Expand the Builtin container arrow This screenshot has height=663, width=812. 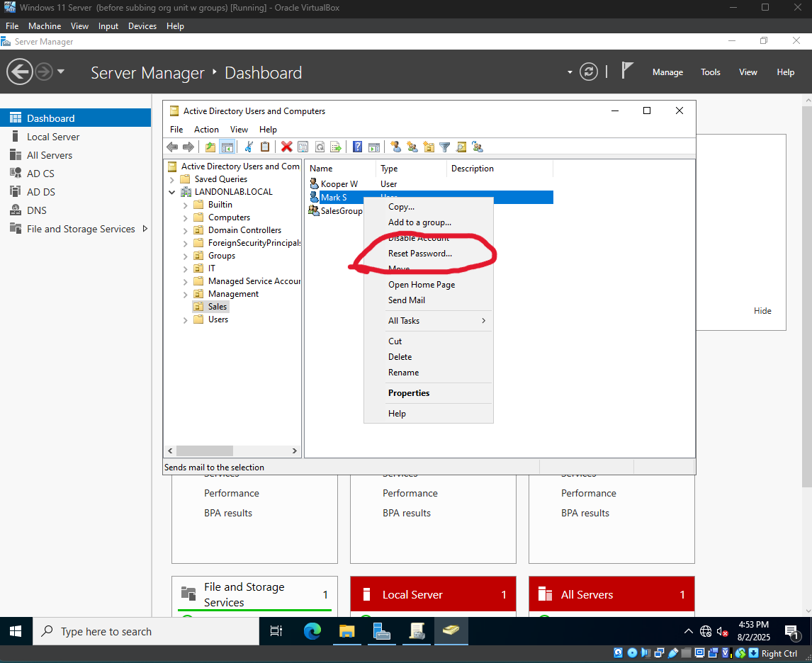click(186, 205)
